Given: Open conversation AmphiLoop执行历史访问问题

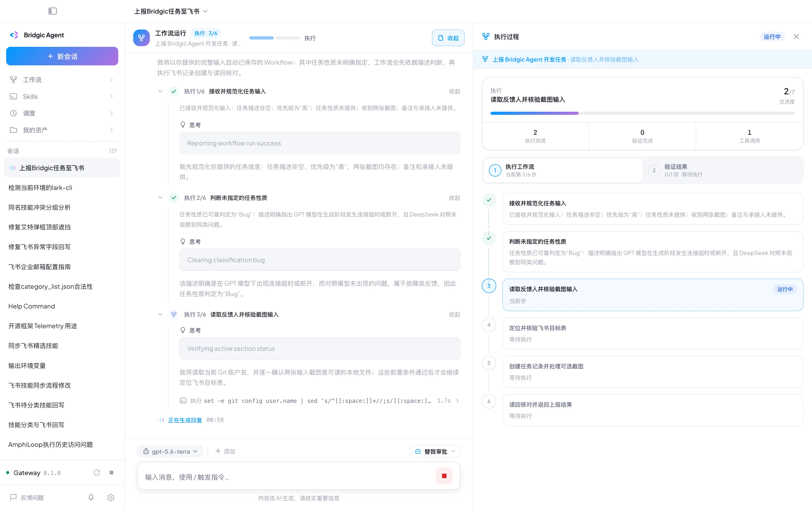Looking at the screenshot, I should coord(62,445).
